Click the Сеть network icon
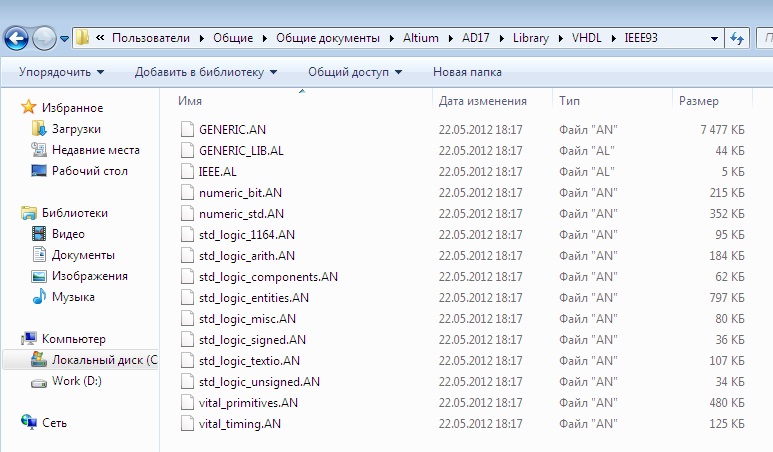 pos(28,423)
